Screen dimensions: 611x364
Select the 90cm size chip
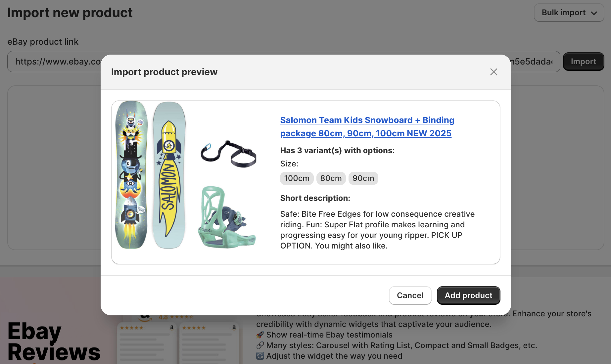[363, 178]
